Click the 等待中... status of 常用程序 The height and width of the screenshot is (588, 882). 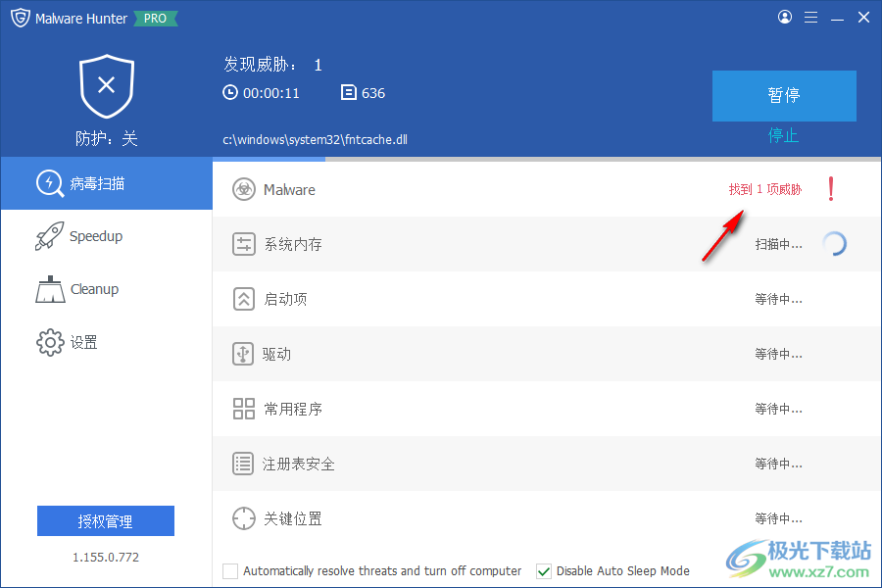click(x=778, y=409)
